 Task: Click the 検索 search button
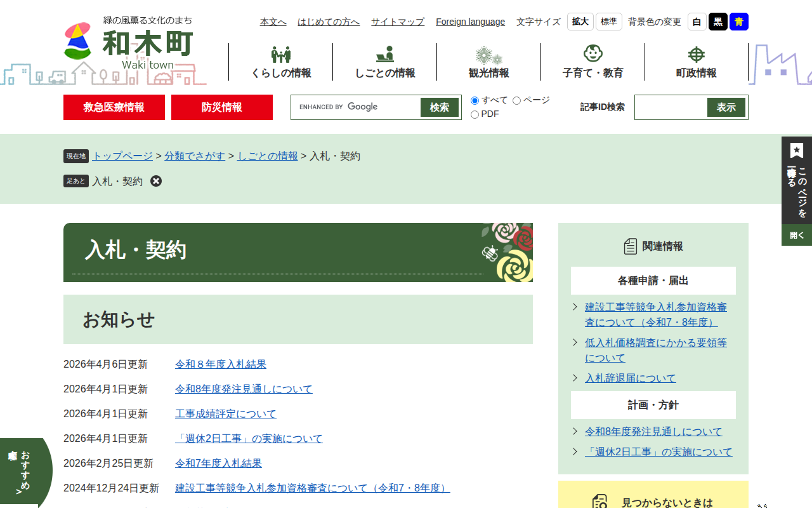tap(440, 107)
